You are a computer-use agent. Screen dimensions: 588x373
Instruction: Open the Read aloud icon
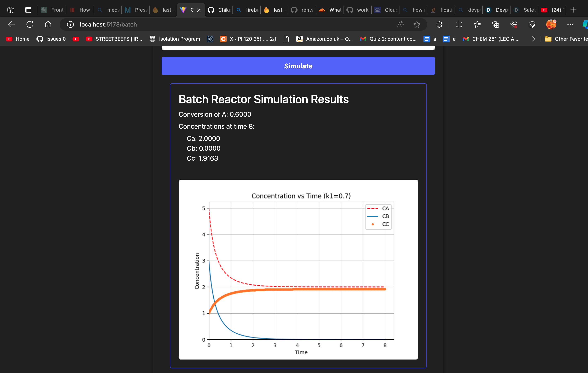coord(400,24)
